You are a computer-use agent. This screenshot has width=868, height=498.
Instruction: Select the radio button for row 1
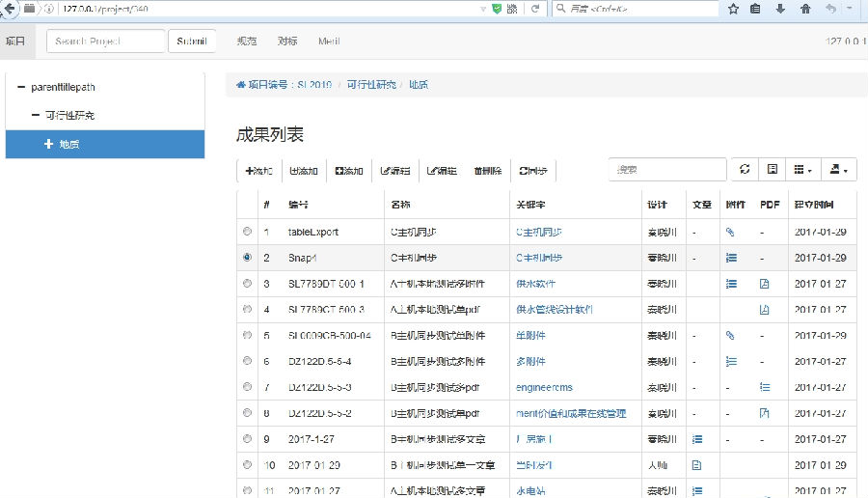point(248,232)
